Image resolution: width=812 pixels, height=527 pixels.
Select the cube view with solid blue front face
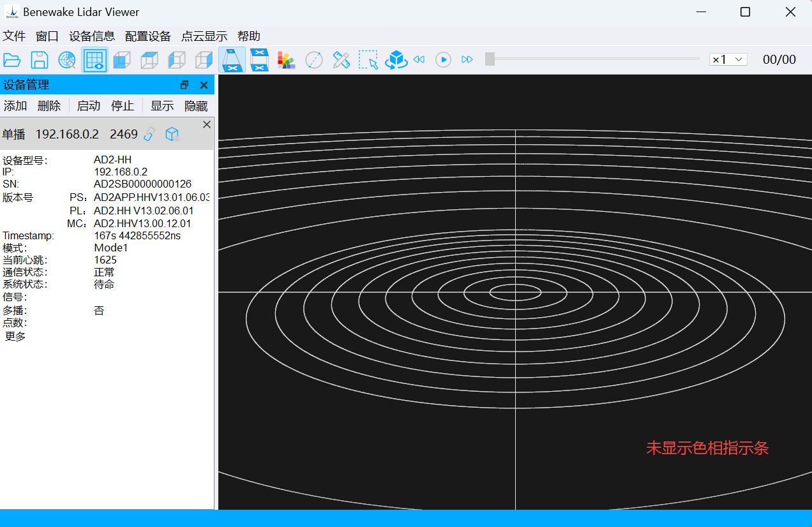click(122, 60)
